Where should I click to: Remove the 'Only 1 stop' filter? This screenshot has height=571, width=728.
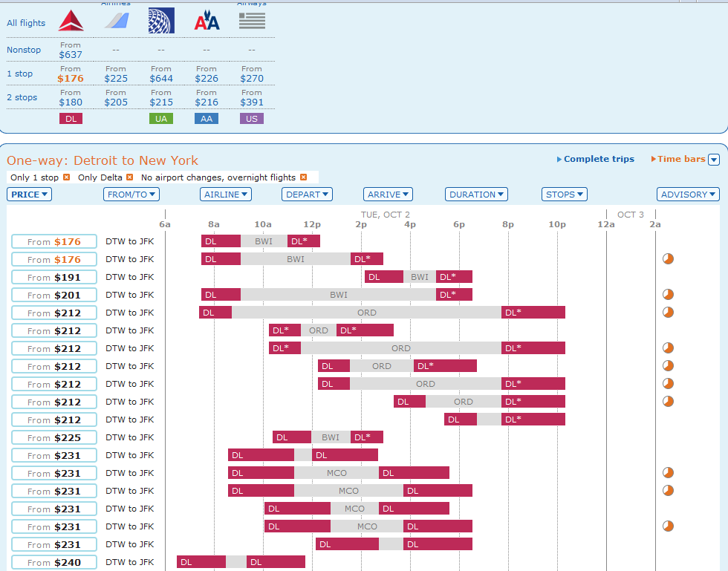(x=66, y=177)
